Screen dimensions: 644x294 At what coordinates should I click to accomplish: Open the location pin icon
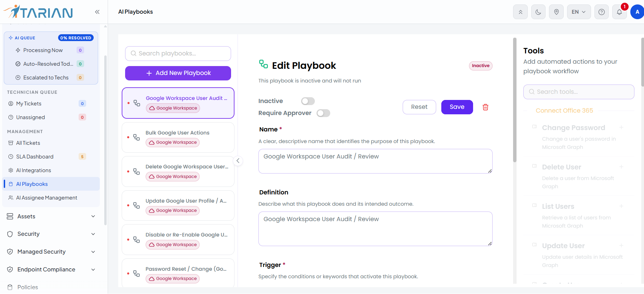556,12
